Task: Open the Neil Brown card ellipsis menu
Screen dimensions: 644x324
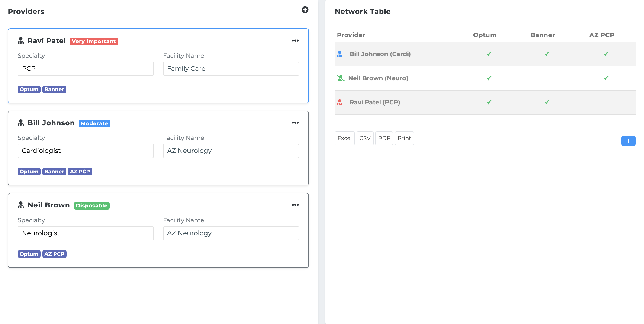Action: pyautogui.click(x=295, y=205)
